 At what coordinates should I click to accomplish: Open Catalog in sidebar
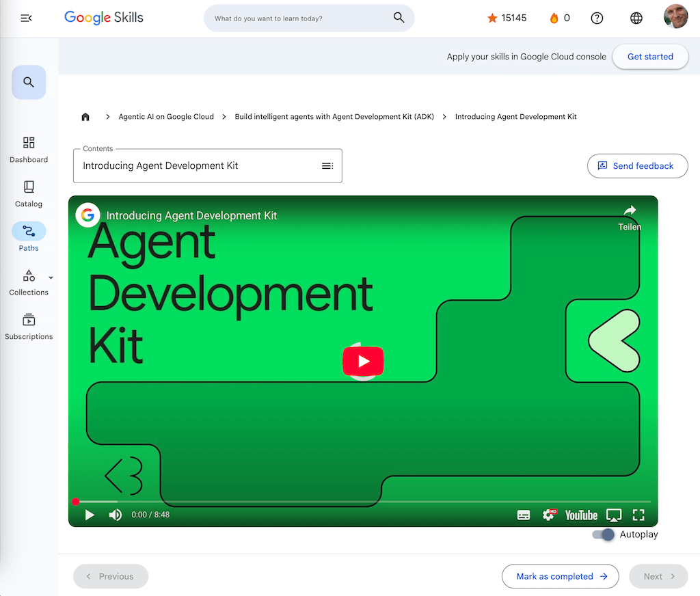(29, 193)
